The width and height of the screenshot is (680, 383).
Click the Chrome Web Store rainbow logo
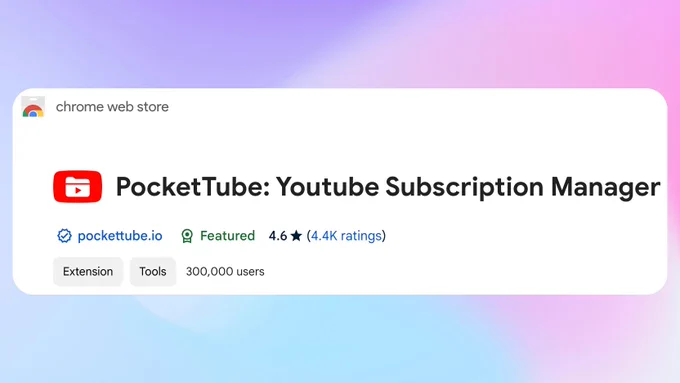[x=33, y=107]
